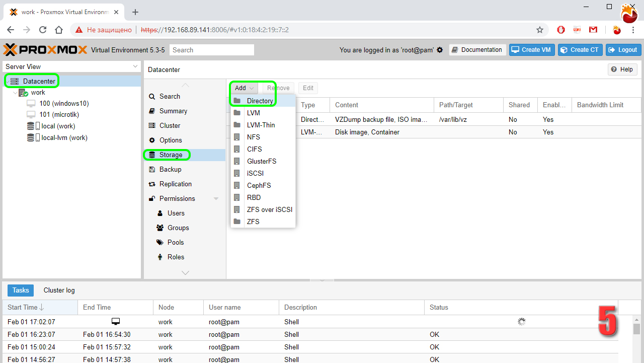This screenshot has width=644, height=363.
Task: Open the Replication section
Action: [x=185, y=184]
